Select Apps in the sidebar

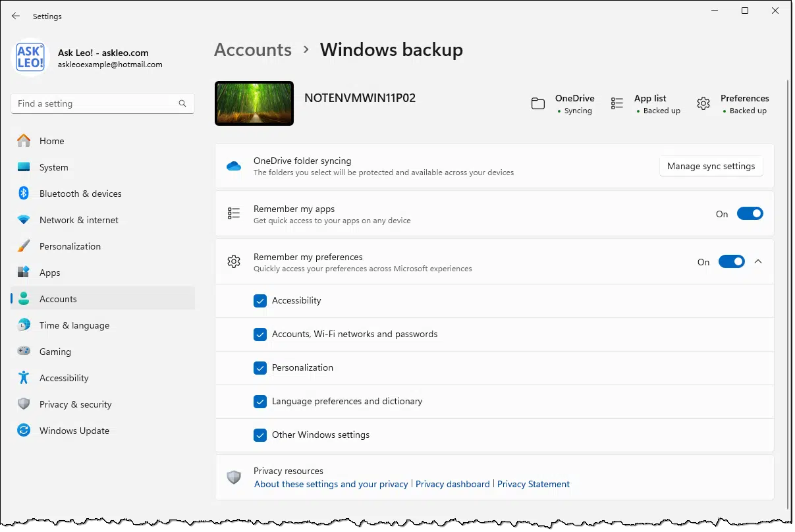[x=103, y=273]
